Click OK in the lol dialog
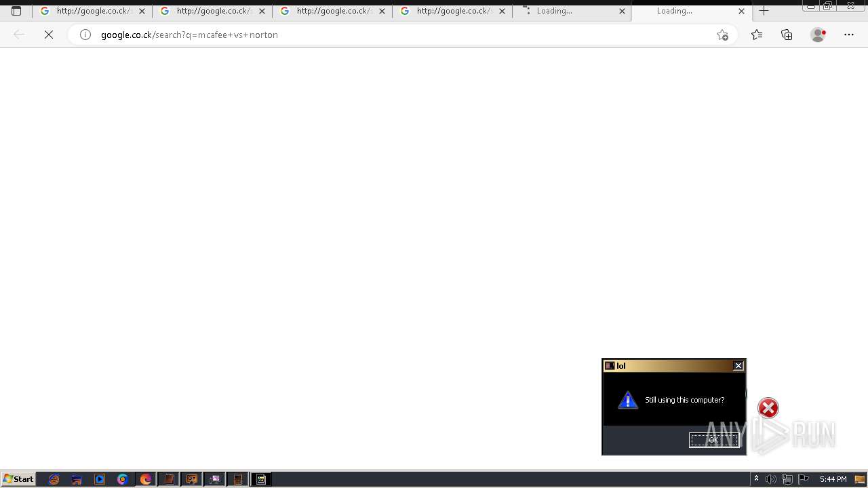Viewport: 868px width, 488px height. click(714, 440)
